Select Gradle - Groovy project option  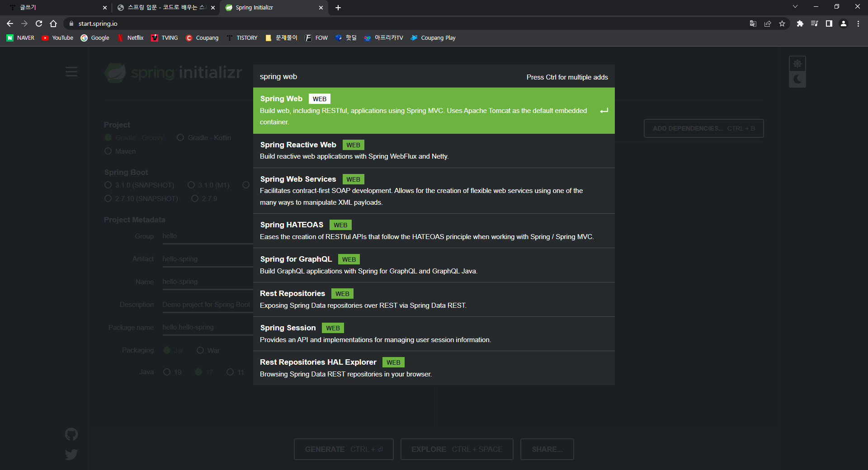point(134,138)
